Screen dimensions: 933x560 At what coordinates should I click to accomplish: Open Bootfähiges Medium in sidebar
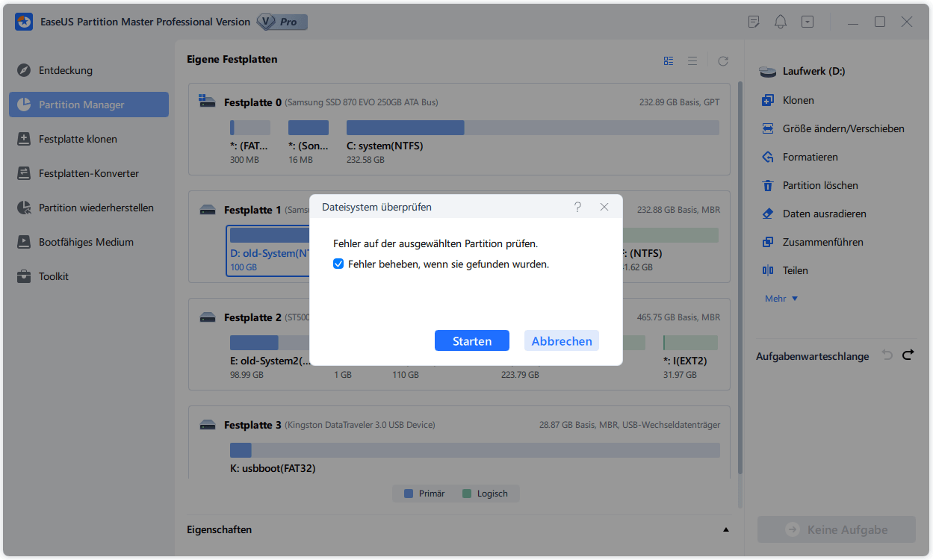tap(88, 242)
